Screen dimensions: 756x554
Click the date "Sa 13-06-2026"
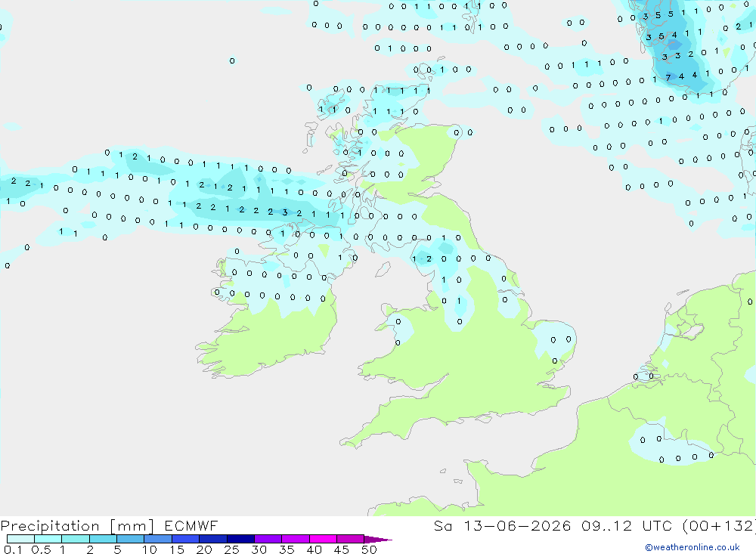coord(502,525)
